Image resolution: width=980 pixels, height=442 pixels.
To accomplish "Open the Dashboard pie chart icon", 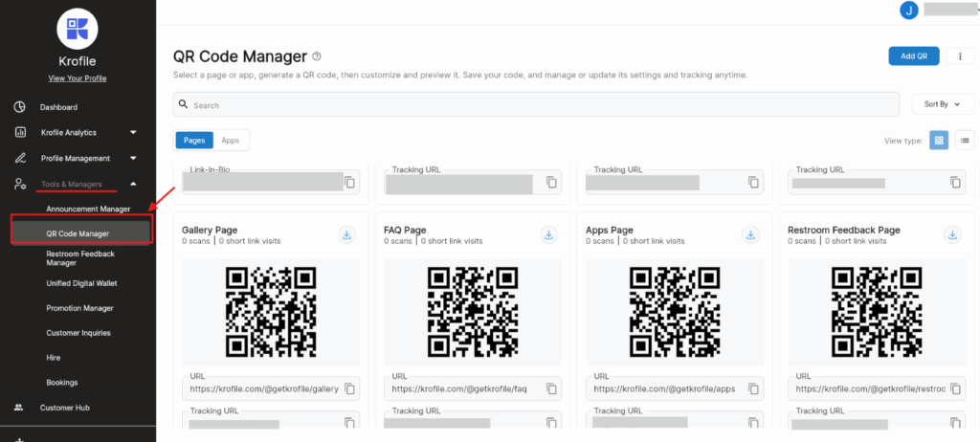I will 20,107.
